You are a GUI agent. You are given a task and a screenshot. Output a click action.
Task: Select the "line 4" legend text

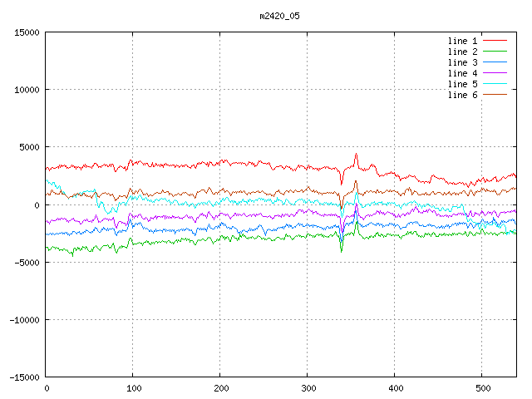click(x=462, y=73)
